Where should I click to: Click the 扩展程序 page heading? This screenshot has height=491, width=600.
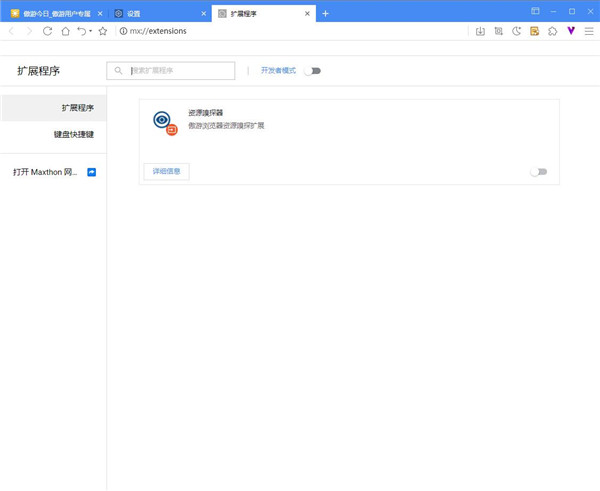38,71
